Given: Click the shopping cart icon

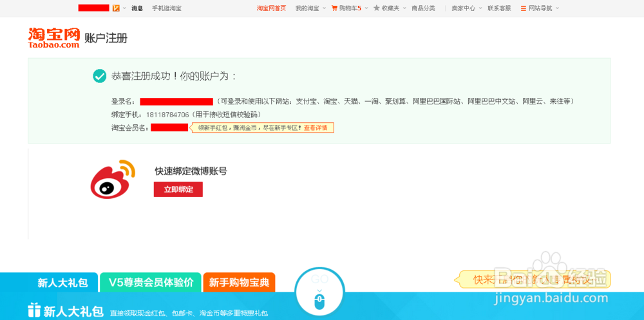Looking at the screenshot, I should (x=334, y=8).
